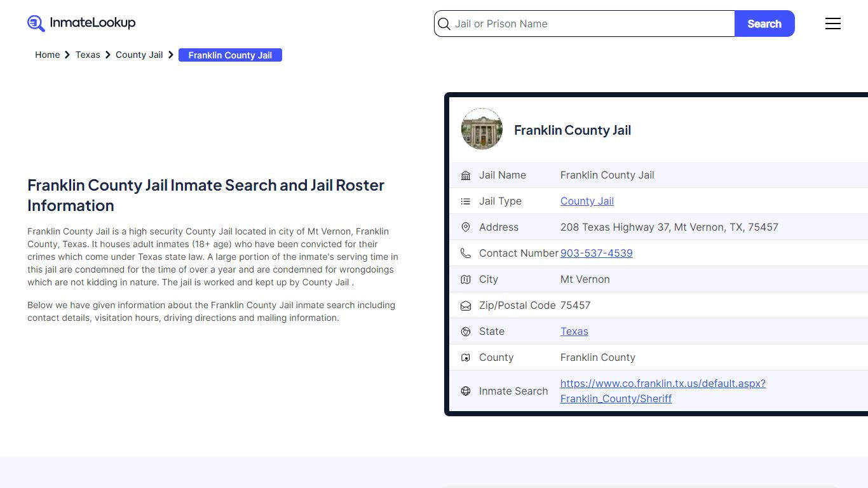Select the Franklin County Jail breadcrumb
The height and width of the screenshot is (488, 868).
coord(230,55)
